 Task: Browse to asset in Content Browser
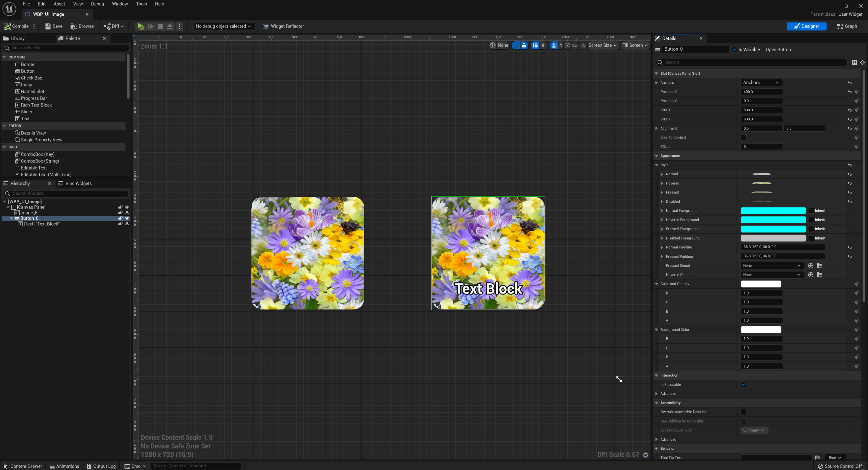tap(82, 26)
